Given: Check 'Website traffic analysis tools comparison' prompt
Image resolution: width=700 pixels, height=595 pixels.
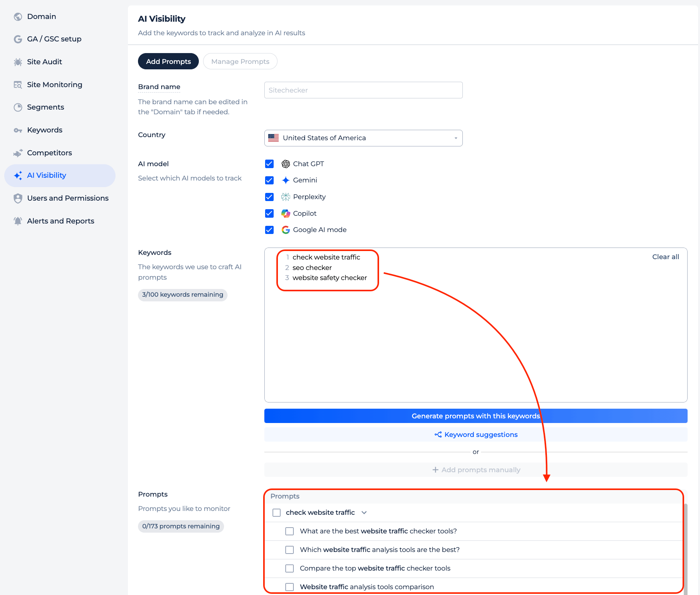Looking at the screenshot, I should point(290,587).
